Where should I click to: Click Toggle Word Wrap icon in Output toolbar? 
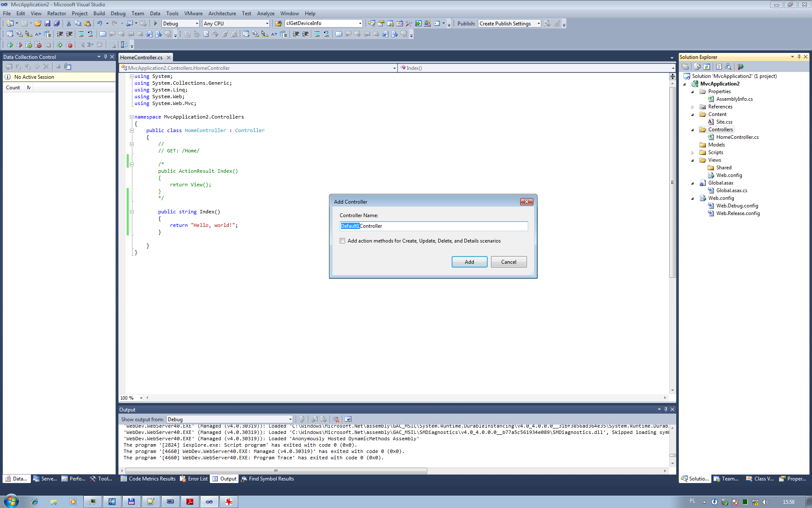348,419
